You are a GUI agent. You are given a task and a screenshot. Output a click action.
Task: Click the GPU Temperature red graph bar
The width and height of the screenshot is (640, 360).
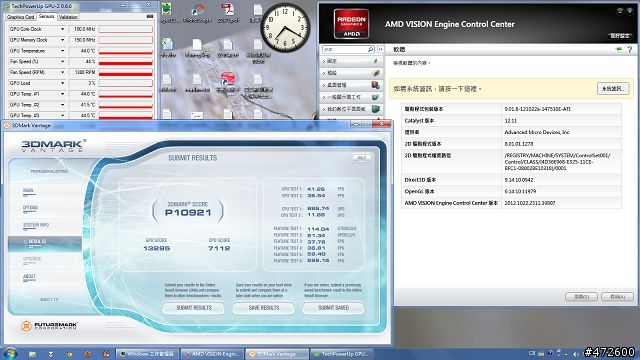click(x=126, y=51)
